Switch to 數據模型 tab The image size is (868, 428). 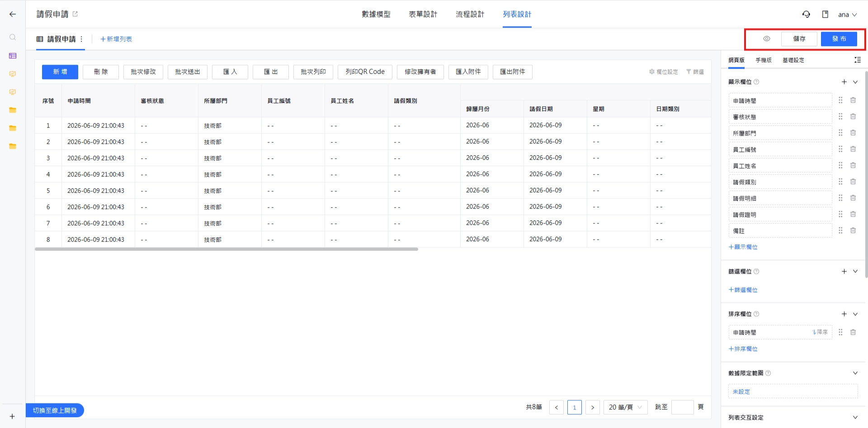376,14
